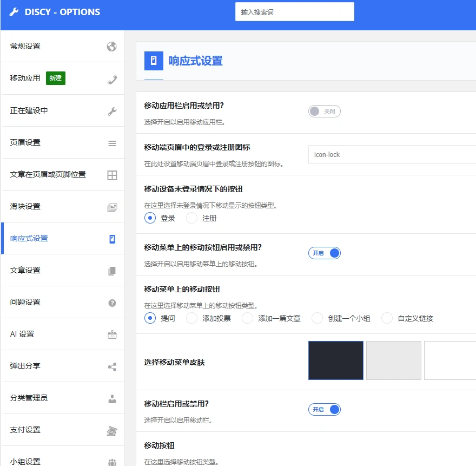
Task: Click the grid icon beside 文章在页眉或页脚位置
Action: [x=112, y=174]
